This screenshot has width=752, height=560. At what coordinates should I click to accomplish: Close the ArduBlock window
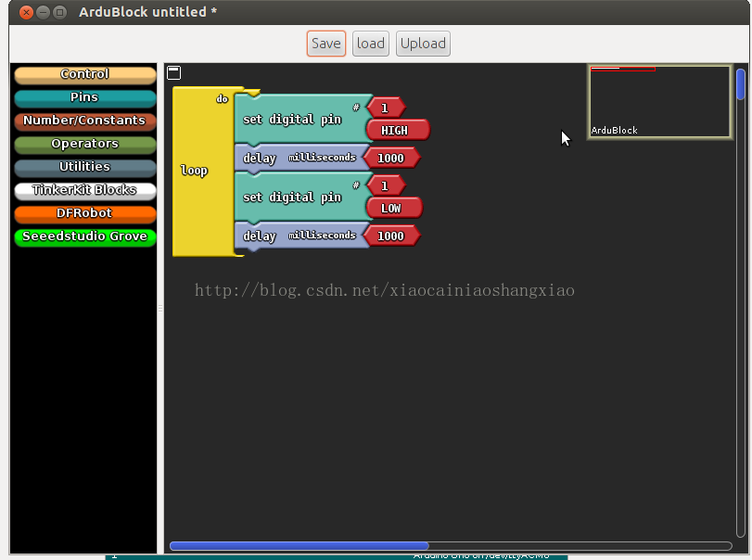coord(26,12)
